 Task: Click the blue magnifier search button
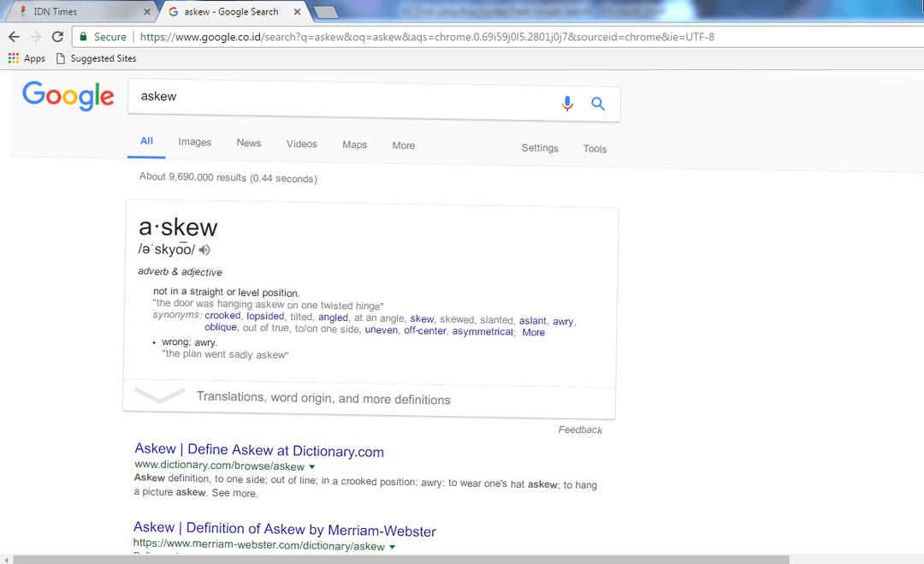pos(598,104)
